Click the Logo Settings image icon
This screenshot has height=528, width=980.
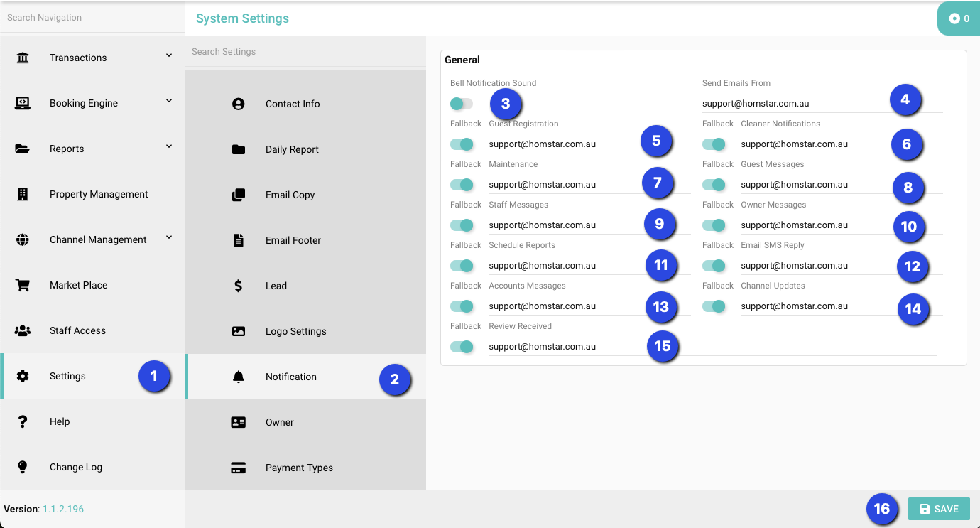[x=239, y=331]
